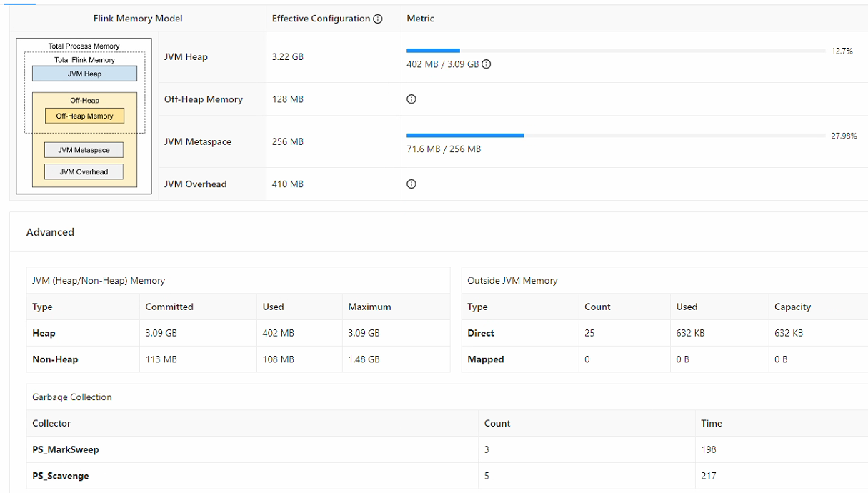
Task: Click 'Total Flink Memory' diagram label
Action: tap(84, 60)
